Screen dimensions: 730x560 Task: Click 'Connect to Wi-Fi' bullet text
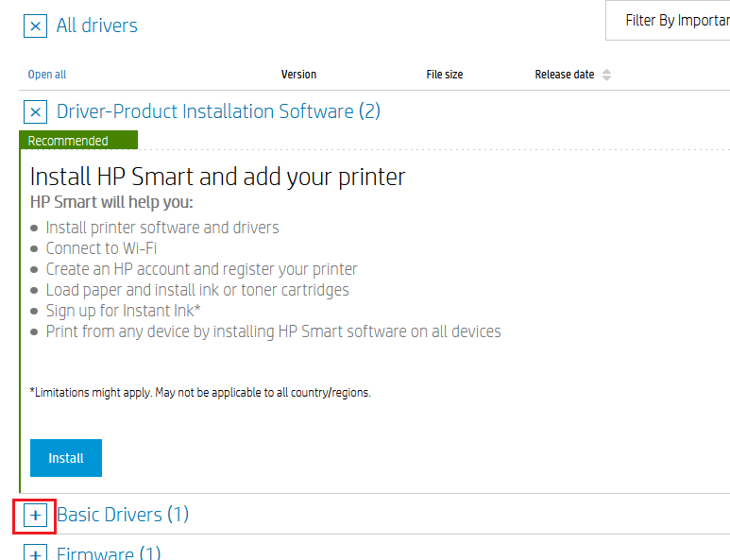click(101, 248)
